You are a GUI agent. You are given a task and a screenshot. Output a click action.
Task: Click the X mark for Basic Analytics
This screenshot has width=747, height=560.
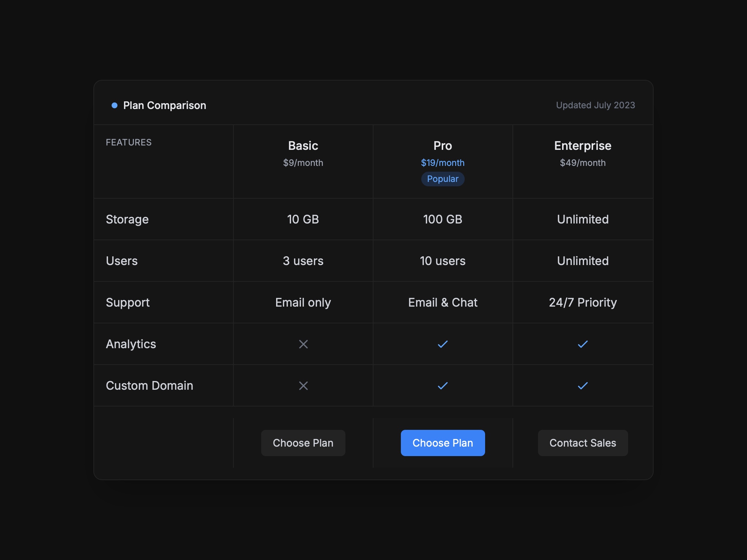coord(303,344)
